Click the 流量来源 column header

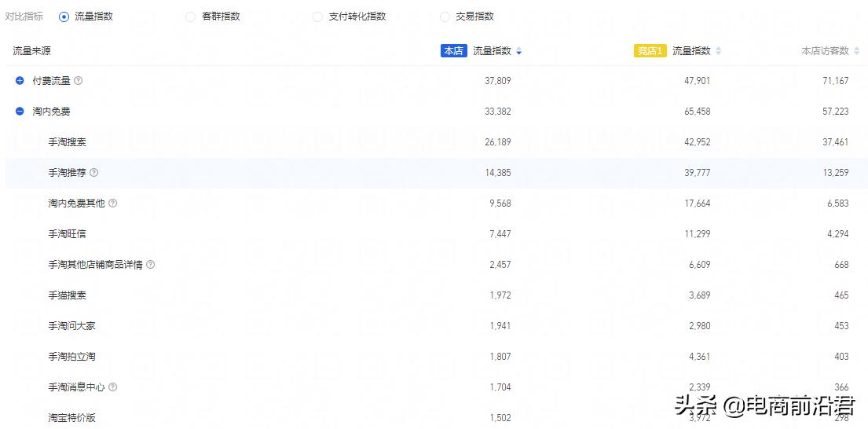pyautogui.click(x=32, y=51)
